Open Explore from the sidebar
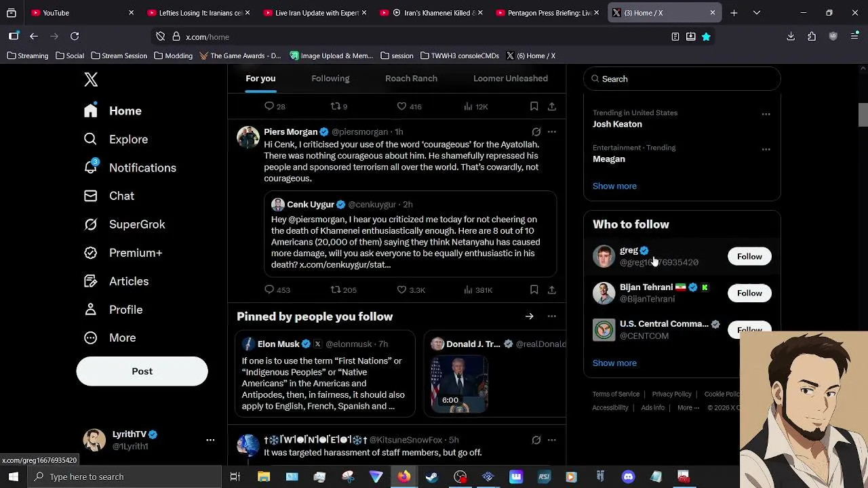This screenshot has height=488, width=868. click(115, 139)
